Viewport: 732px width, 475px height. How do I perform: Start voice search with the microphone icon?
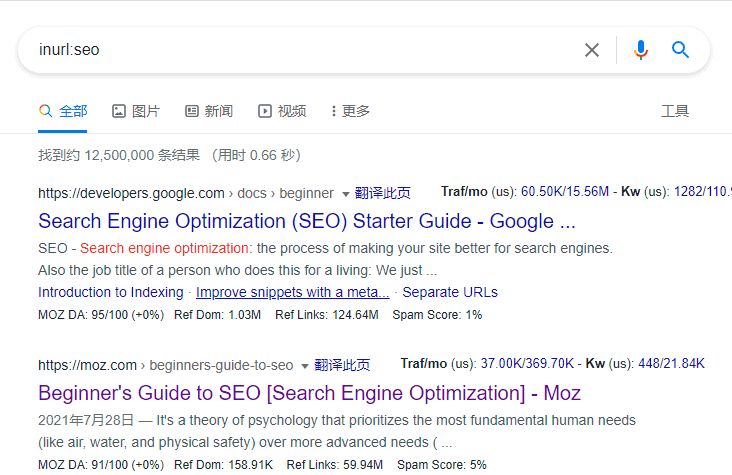click(641, 50)
